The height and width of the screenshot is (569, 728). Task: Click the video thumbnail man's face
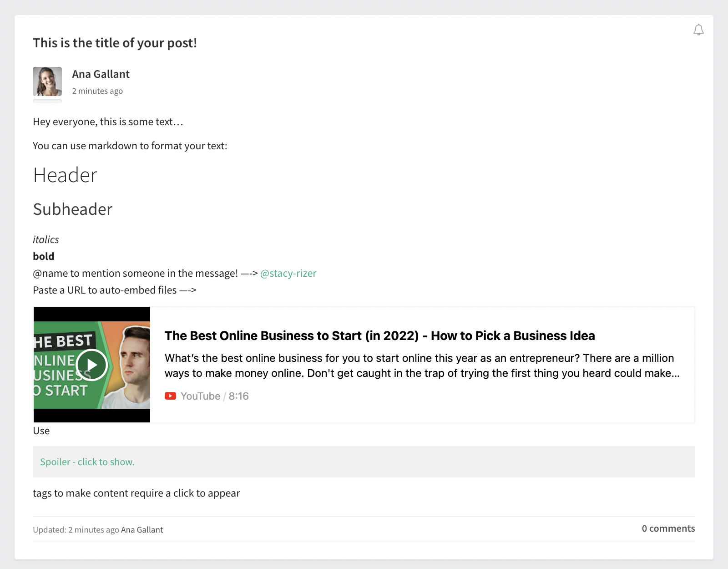(x=136, y=364)
